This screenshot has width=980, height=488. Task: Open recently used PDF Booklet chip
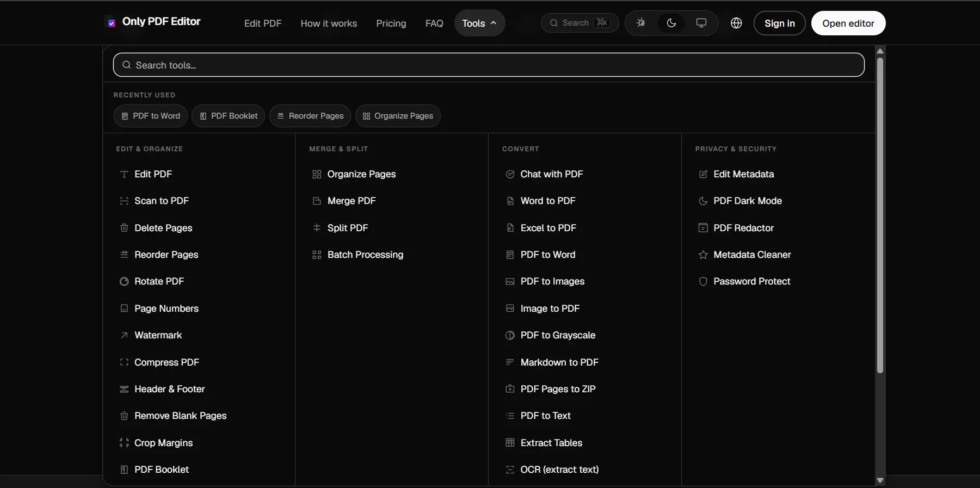click(x=229, y=116)
